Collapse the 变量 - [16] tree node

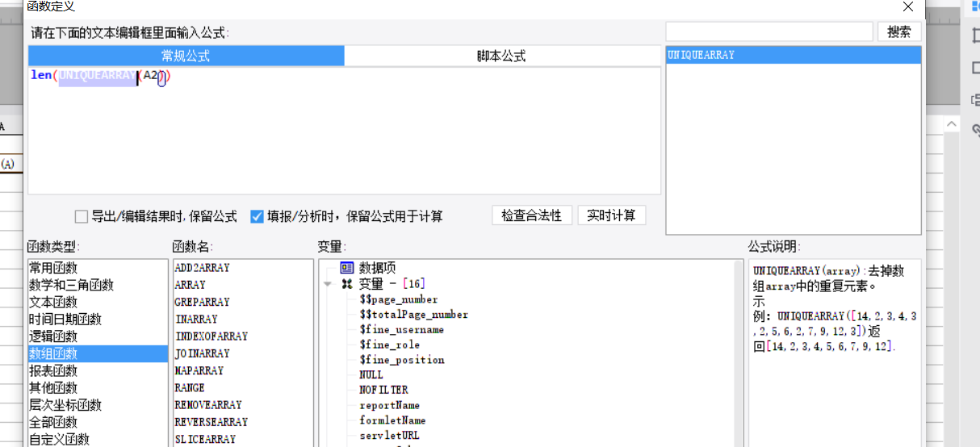click(x=328, y=284)
